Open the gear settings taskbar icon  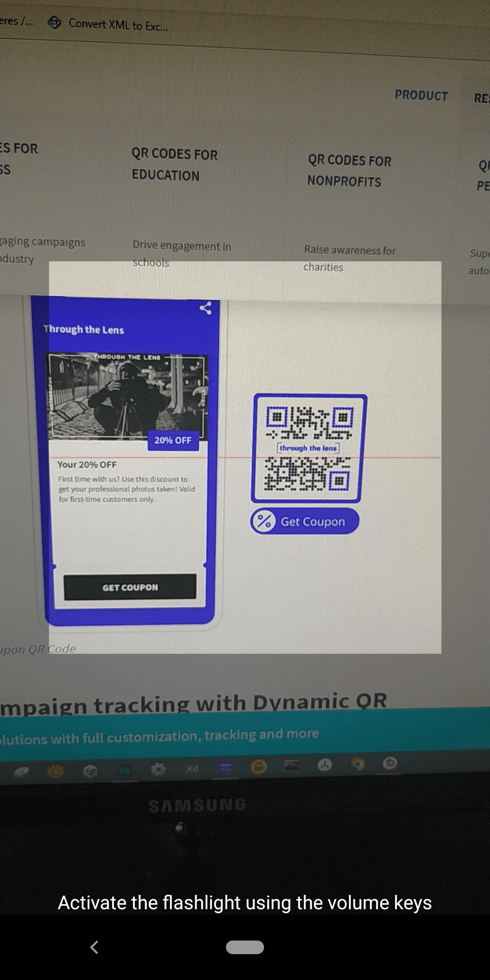158,769
